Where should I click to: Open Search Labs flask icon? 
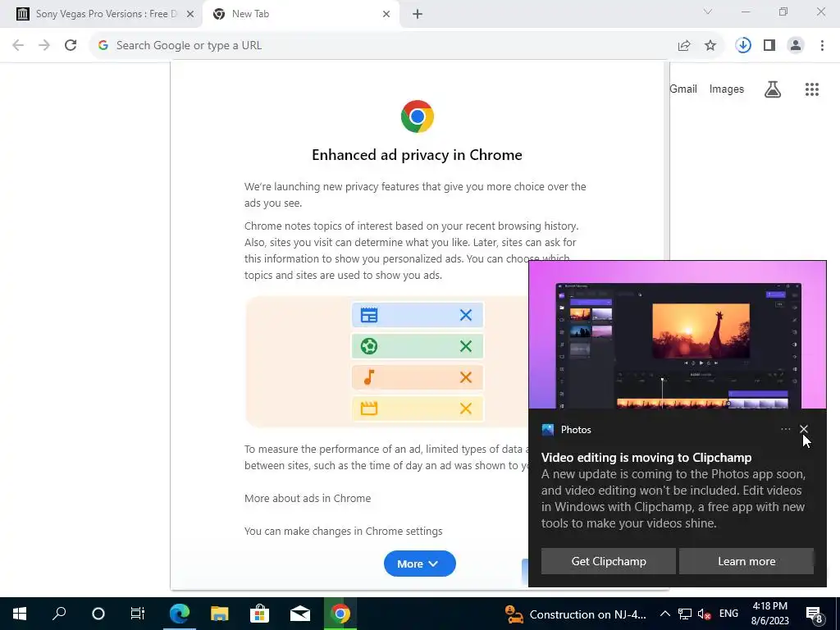click(773, 89)
